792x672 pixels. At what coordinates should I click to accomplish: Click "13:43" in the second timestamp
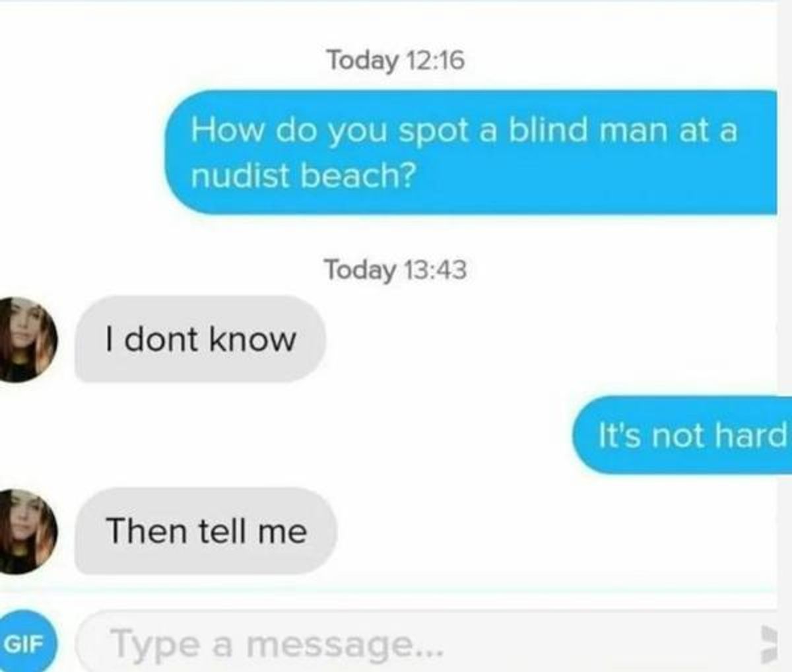coord(436,269)
